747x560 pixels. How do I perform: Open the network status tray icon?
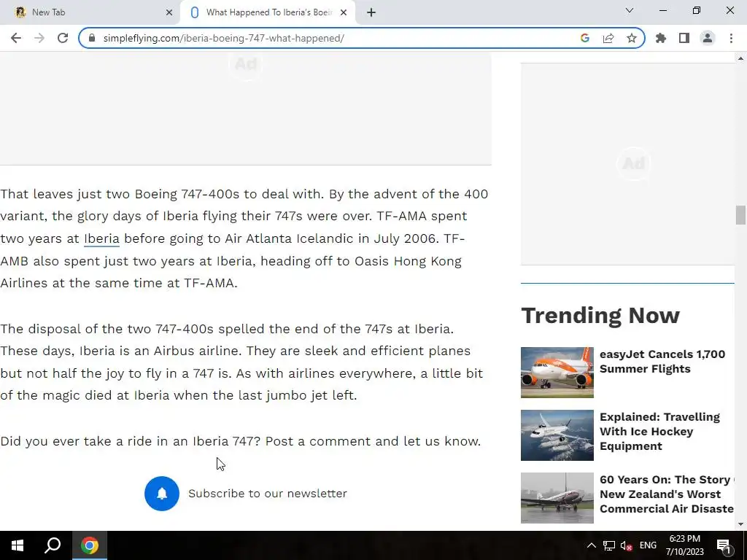[609, 545]
